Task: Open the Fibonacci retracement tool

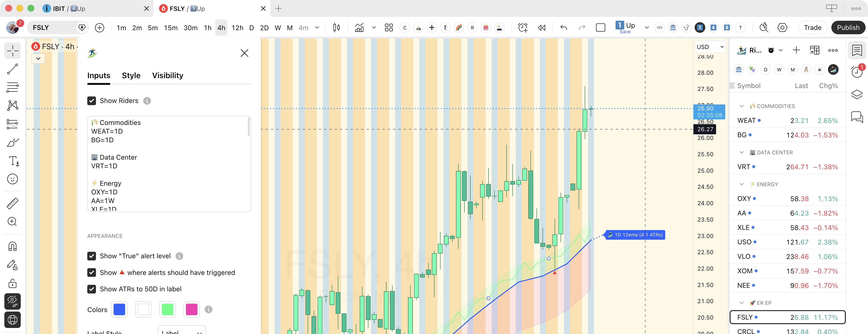Action: tap(13, 87)
